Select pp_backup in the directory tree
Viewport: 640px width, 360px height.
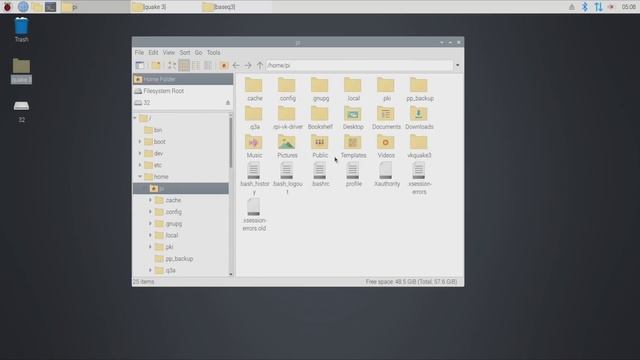[x=174, y=259]
